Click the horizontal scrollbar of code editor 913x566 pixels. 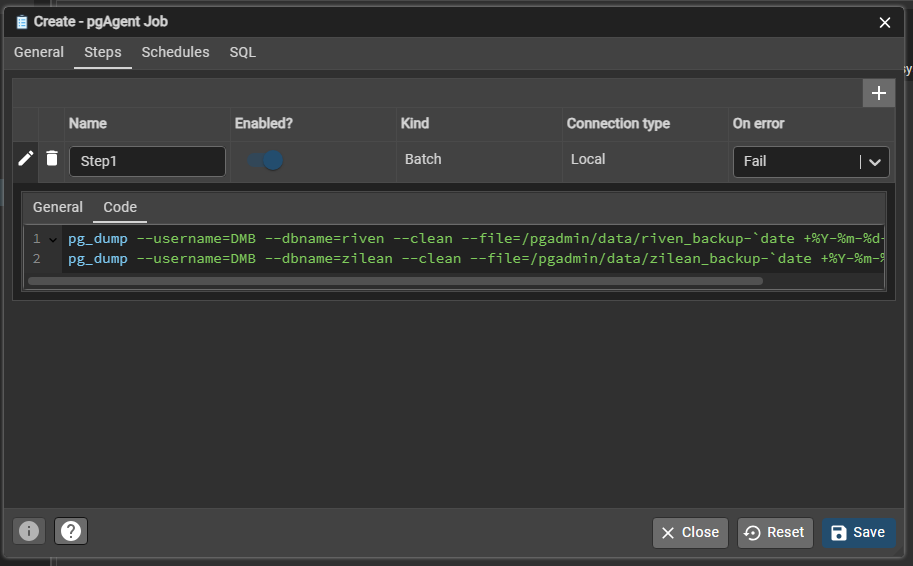coord(395,281)
